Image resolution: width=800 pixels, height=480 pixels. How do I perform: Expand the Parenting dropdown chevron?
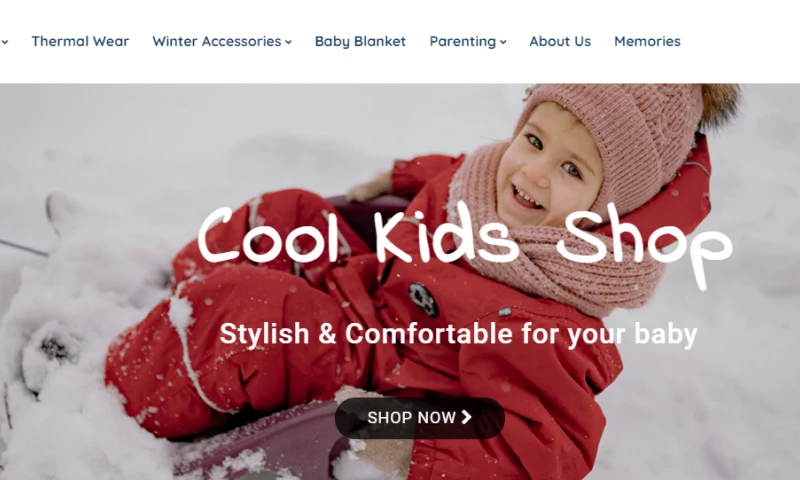(x=503, y=42)
